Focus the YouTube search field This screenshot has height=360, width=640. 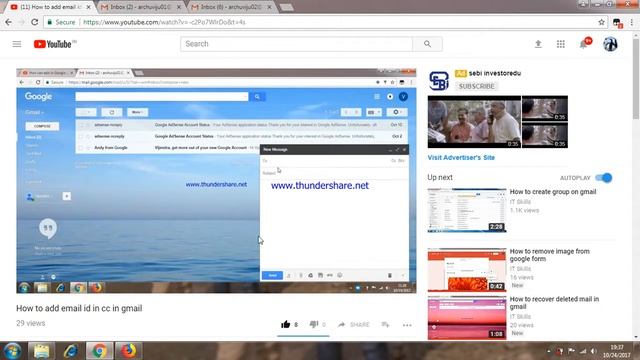[296, 44]
